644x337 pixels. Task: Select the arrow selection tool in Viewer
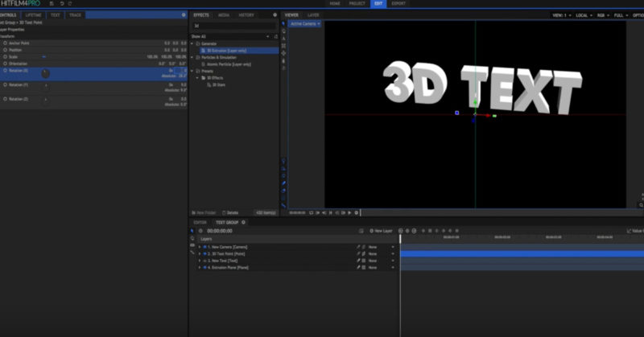283,25
